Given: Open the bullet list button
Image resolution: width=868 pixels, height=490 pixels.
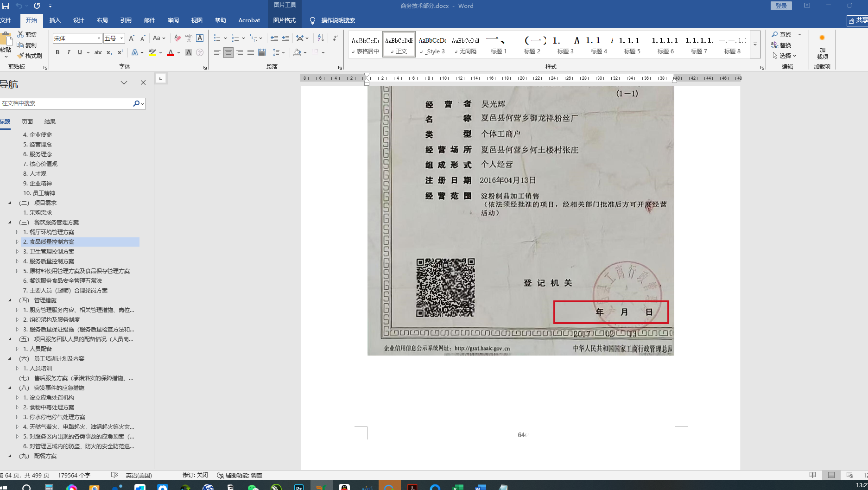Looking at the screenshot, I should point(217,38).
